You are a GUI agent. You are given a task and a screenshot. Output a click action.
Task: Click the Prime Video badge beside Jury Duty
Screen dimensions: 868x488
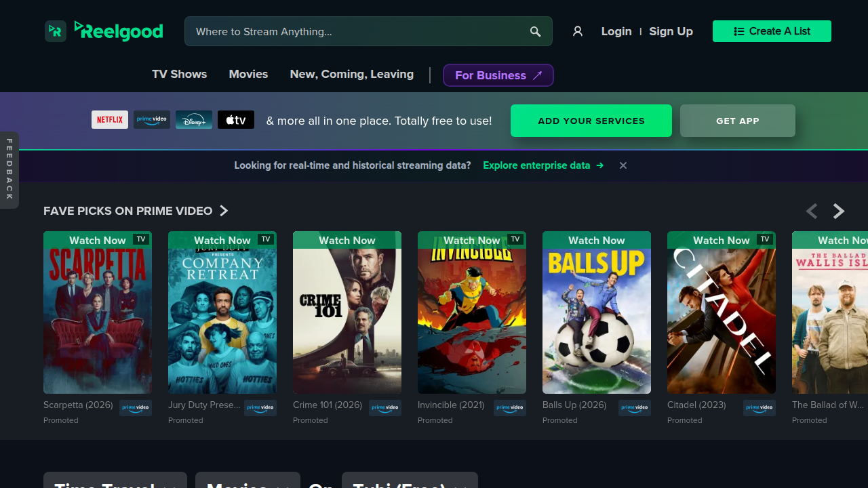(260, 408)
